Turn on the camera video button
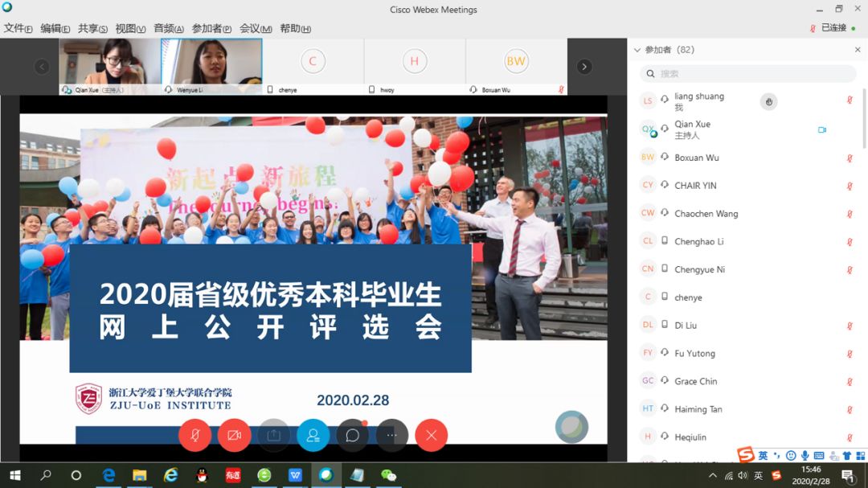The height and width of the screenshot is (488, 868). click(234, 435)
